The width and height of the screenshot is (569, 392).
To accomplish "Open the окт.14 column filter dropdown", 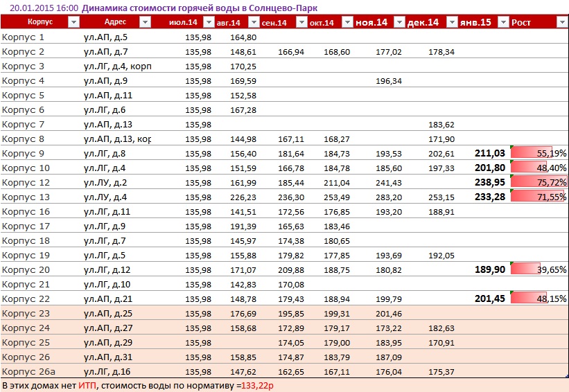I will point(347,22).
